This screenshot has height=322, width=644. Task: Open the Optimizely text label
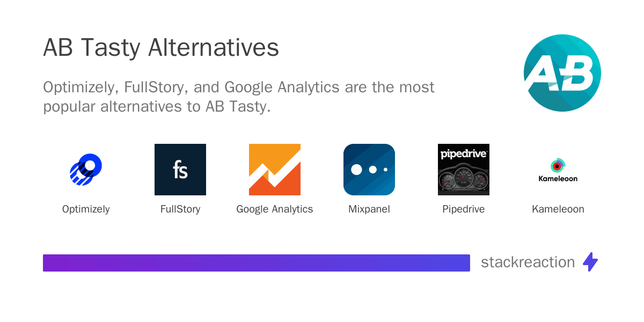tap(86, 209)
